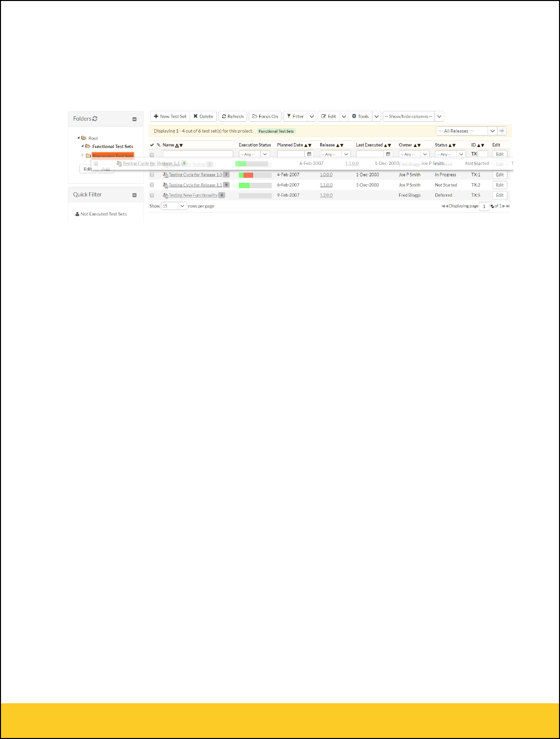Collapse the Functional Test Sets node
The width and height of the screenshot is (560, 739).
click(x=82, y=147)
